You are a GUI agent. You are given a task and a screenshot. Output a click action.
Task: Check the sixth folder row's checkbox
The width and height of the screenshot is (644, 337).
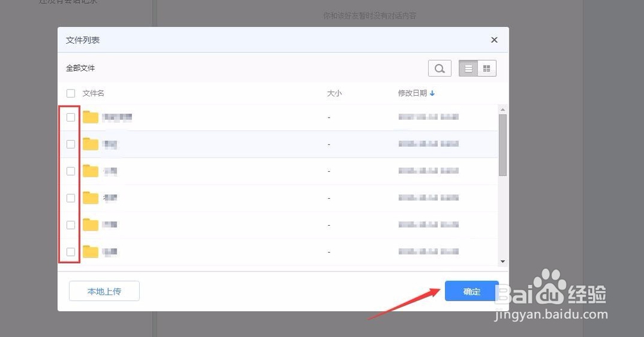coord(71,251)
